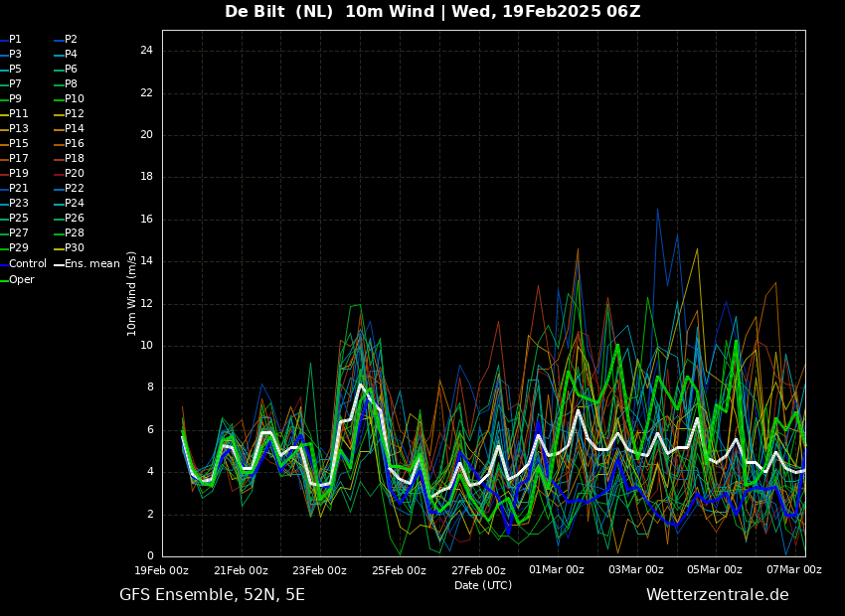Click the y-axis value 10

click(x=146, y=346)
